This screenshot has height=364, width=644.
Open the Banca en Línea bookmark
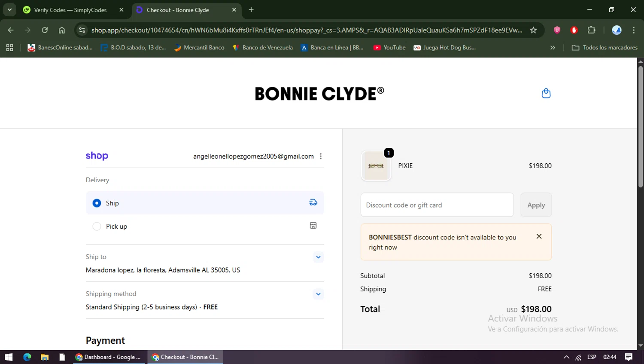[332, 48]
